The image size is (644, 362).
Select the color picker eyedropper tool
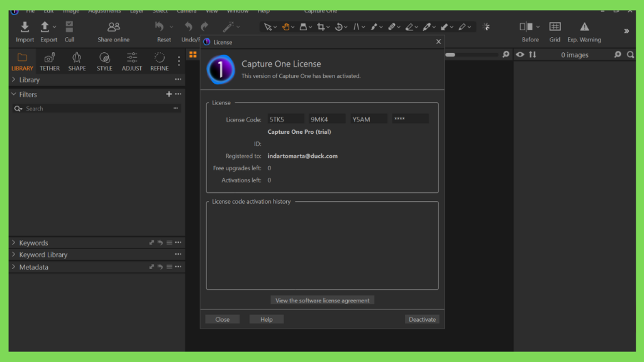point(427,27)
